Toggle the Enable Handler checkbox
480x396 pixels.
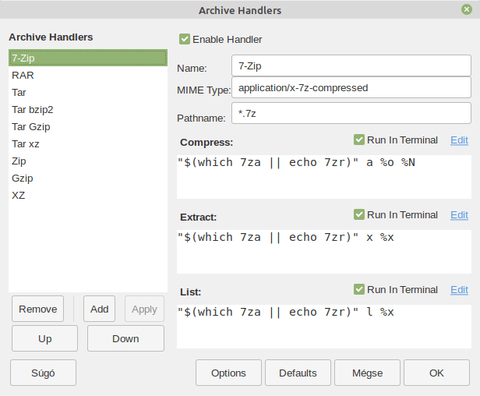pyautogui.click(x=184, y=39)
